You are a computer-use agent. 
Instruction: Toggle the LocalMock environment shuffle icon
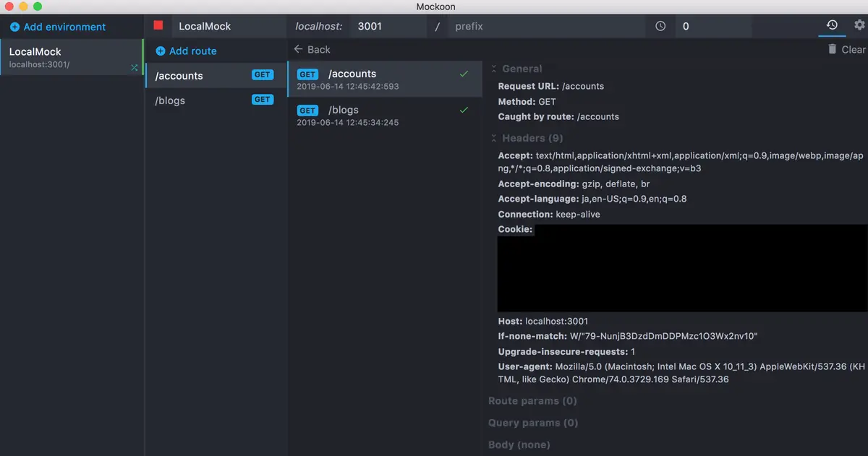click(134, 67)
